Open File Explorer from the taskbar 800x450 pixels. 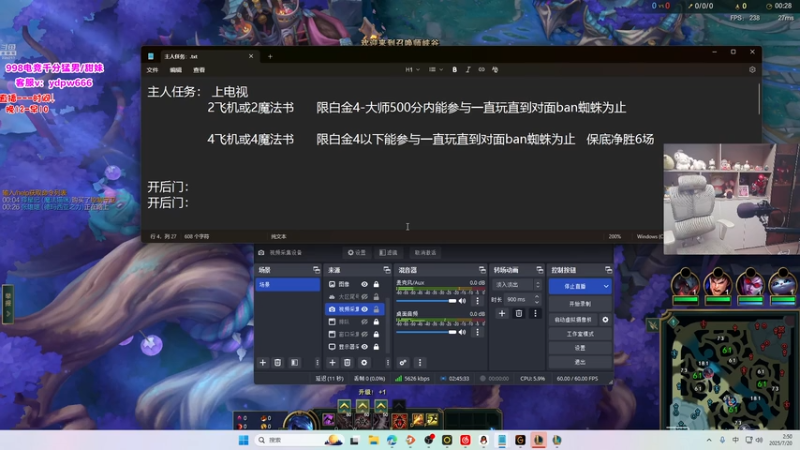[x=373, y=440]
